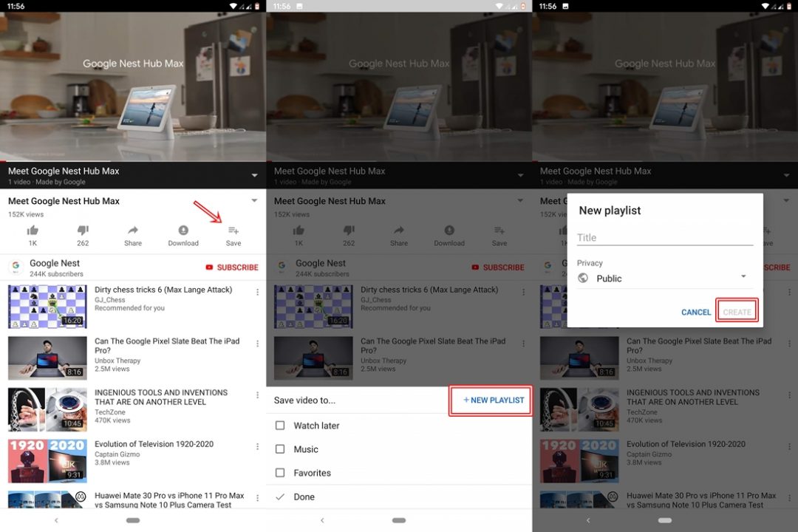Open the three-dot menu for INGENIOUS TOOLS in the left screen

click(x=258, y=395)
